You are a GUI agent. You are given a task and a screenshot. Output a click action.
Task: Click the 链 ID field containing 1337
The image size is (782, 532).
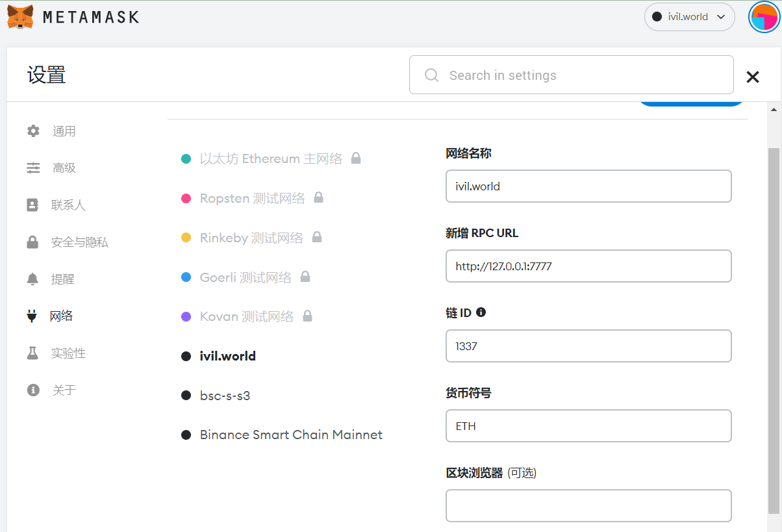point(588,346)
